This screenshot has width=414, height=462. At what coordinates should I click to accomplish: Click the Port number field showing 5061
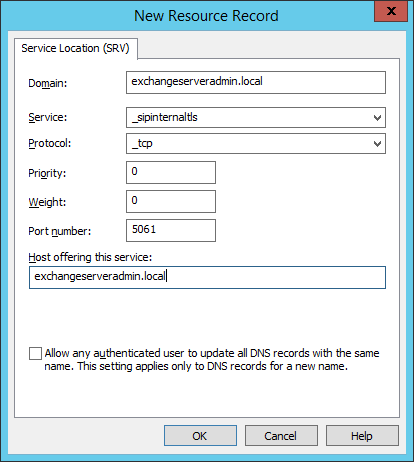(x=171, y=230)
